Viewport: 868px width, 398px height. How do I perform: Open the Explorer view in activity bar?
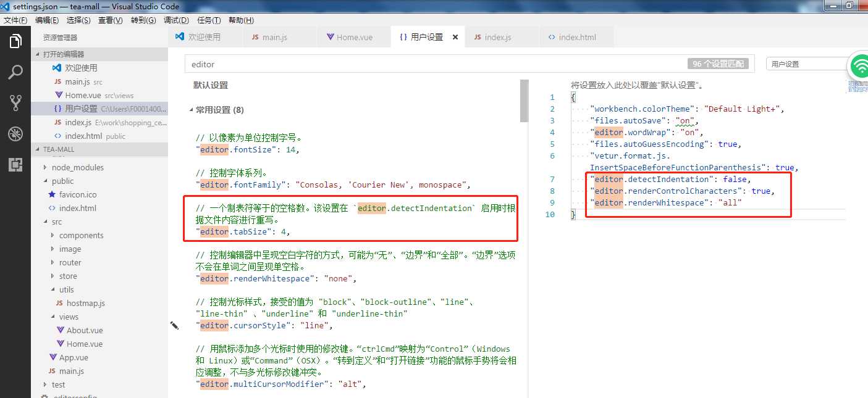coord(15,41)
